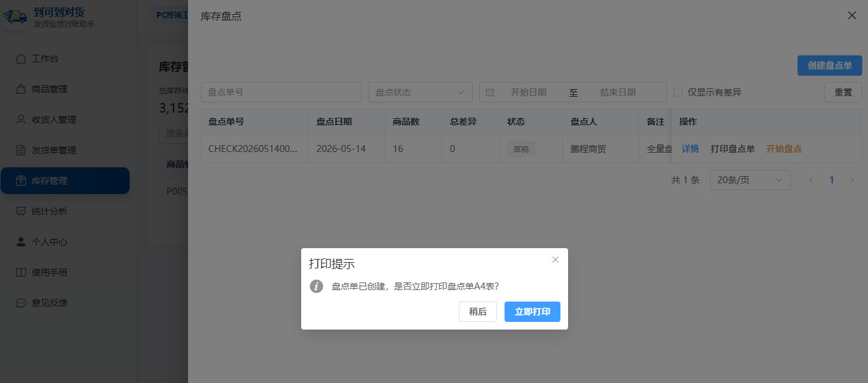Click the 工作台 home icon
This screenshot has height=383, width=868.
coord(21,59)
